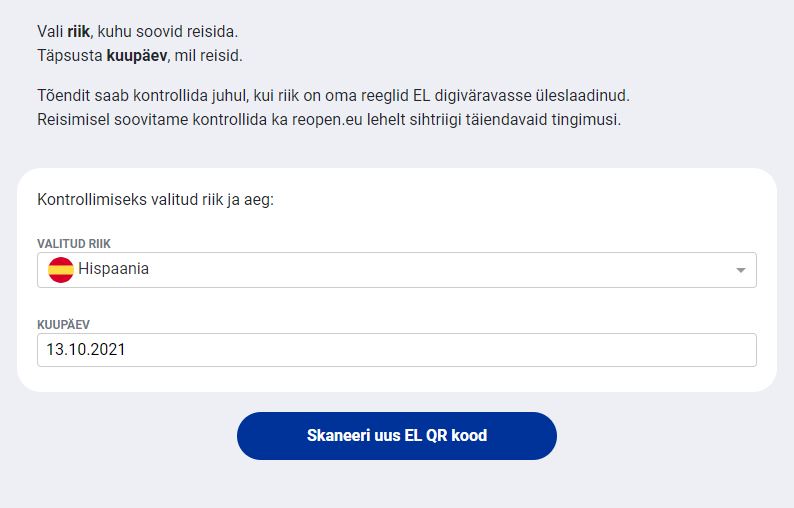Focus the date field showing 13.10.2021
794x508 pixels.
point(396,350)
